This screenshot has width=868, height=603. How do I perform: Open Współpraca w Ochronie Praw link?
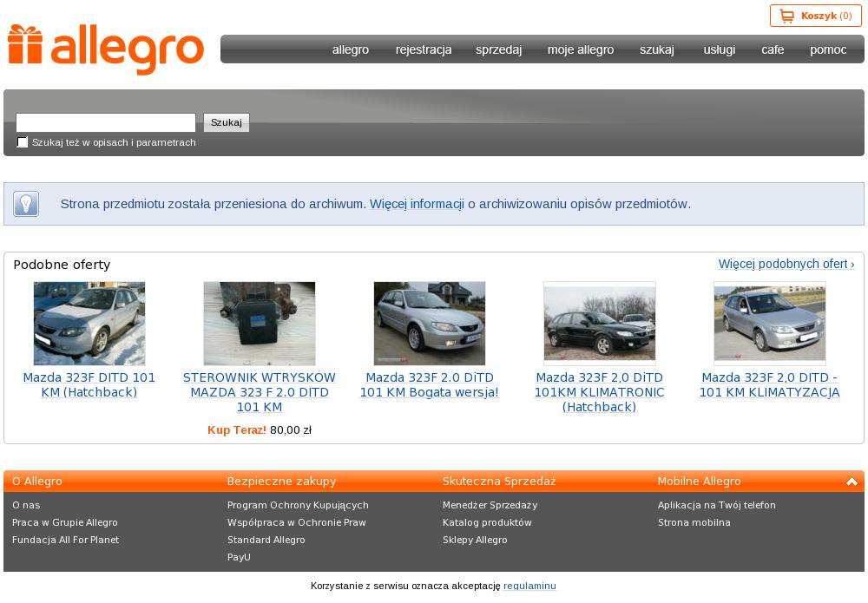tap(297, 522)
